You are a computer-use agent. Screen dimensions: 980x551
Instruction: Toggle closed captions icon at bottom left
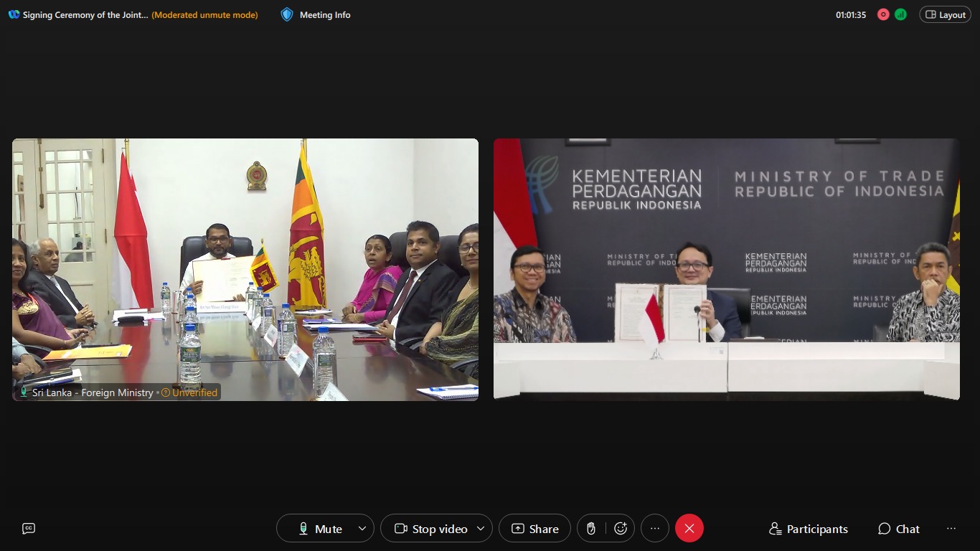coord(29,529)
